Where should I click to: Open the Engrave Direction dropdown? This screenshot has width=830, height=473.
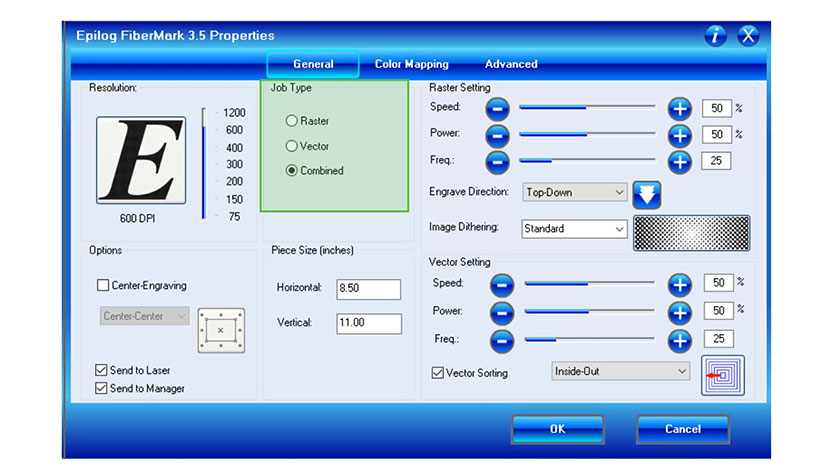[575, 192]
